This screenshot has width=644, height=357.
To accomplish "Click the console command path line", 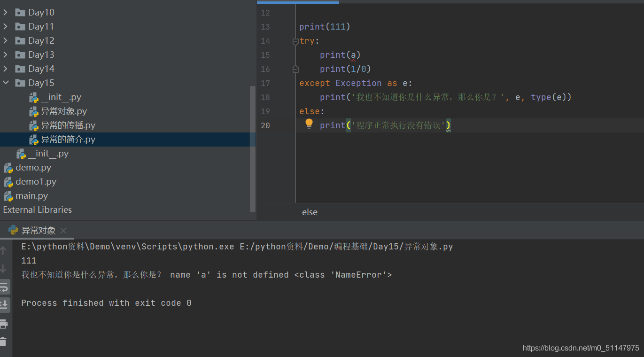I will pyautogui.click(x=237, y=247).
